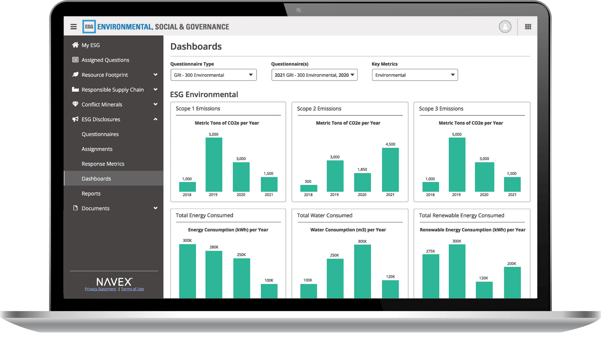This screenshot has width=601, height=364.
Task: Open the Reports section
Action: tap(91, 193)
